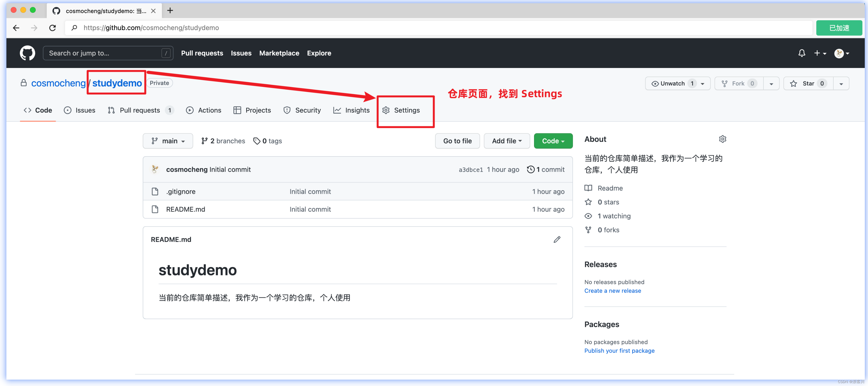Switch to the Settings tab
Image resolution: width=868 pixels, height=386 pixels.
click(x=401, y=110)
